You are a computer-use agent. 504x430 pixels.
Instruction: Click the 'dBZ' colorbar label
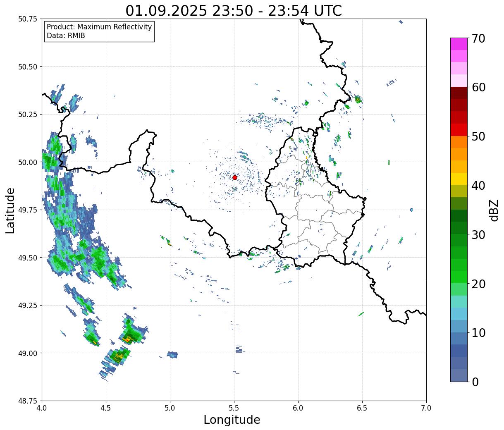click(493, 210)
